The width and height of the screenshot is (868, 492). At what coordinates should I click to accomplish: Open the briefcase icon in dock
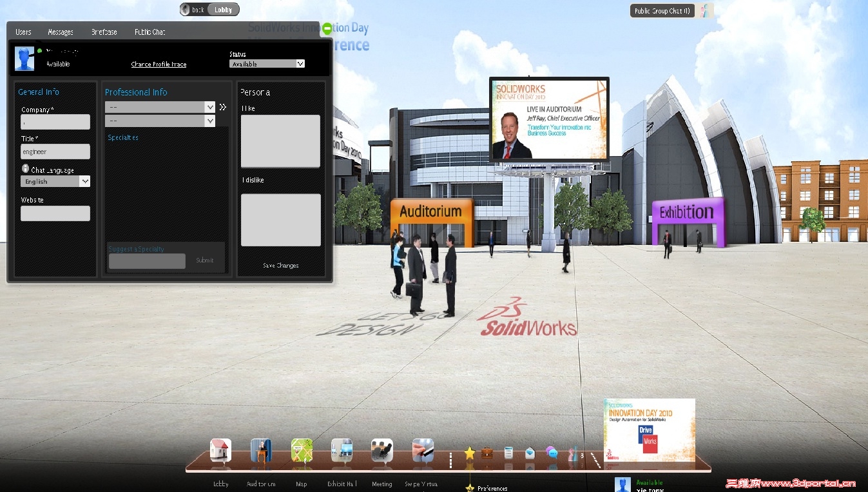click(487, 453)
